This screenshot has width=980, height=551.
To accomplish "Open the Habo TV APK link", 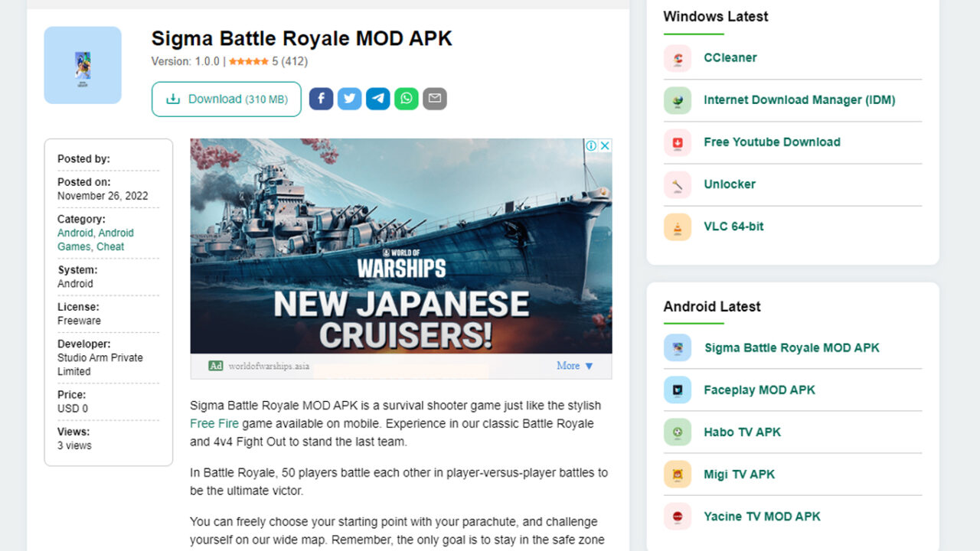I will click(x=742, y=432).
